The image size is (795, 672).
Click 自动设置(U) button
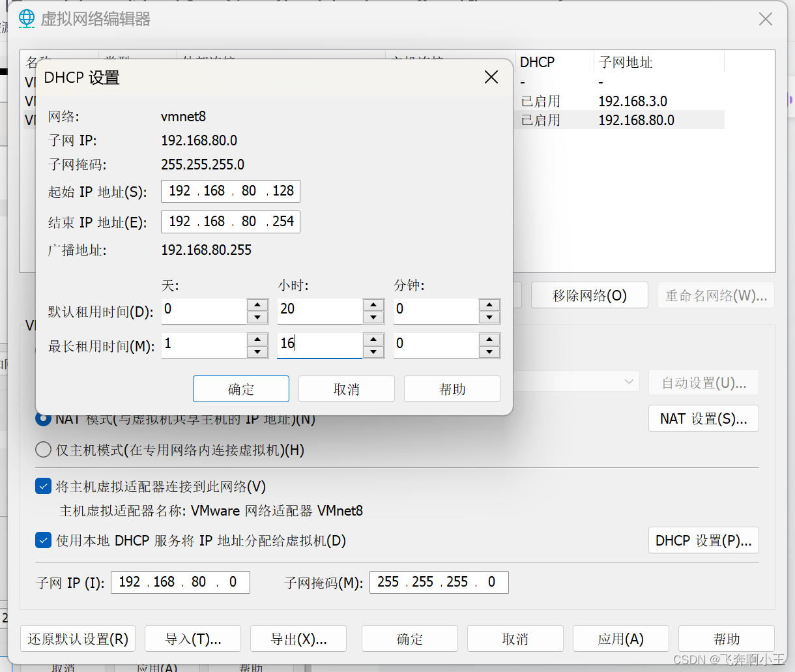(703, 383)
